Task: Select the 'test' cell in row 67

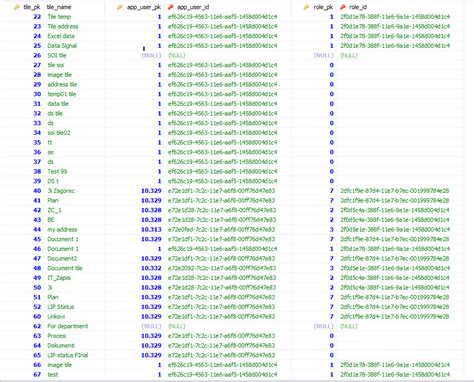Action: point(53,374)
